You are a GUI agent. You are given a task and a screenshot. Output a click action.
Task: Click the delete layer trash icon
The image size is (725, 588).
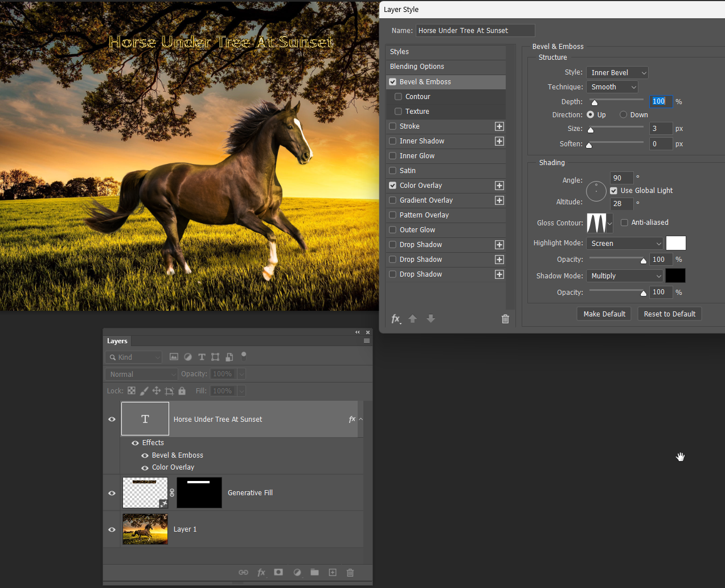pos(350,572)
